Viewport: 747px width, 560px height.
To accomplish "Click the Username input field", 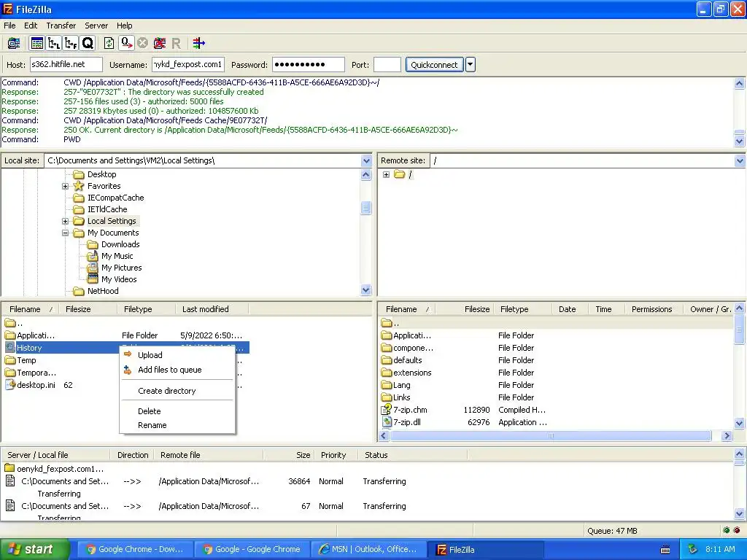I will click(188, 64).
